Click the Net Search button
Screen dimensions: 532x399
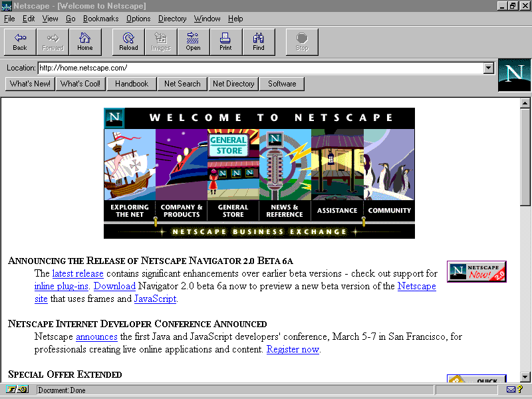tap(182, 84)
